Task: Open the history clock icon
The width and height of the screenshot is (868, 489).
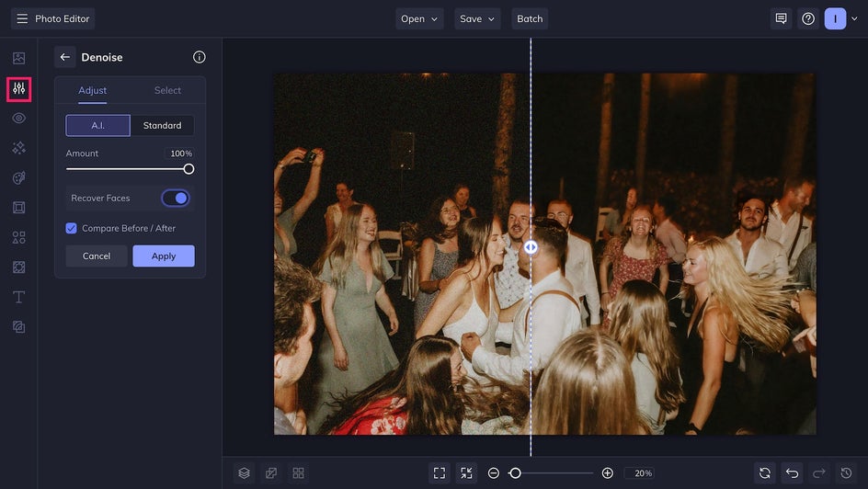Action: [x=847, y=473]
